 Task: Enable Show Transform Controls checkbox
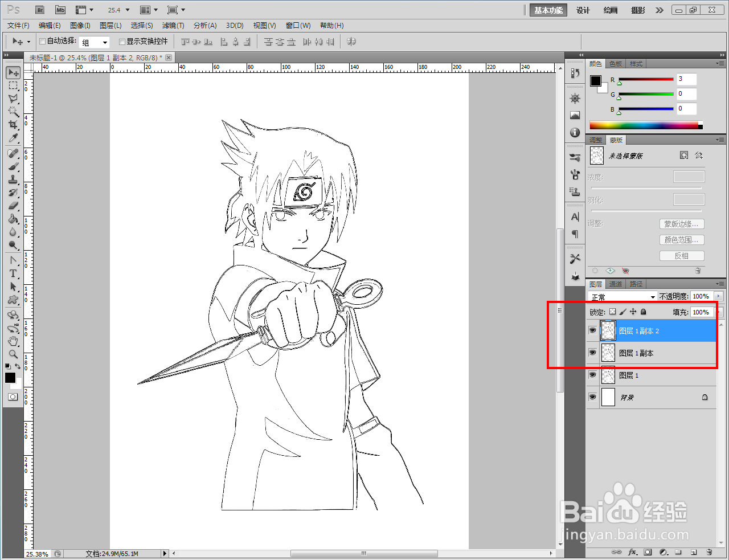pyautogui.click(x=122, y=41)
